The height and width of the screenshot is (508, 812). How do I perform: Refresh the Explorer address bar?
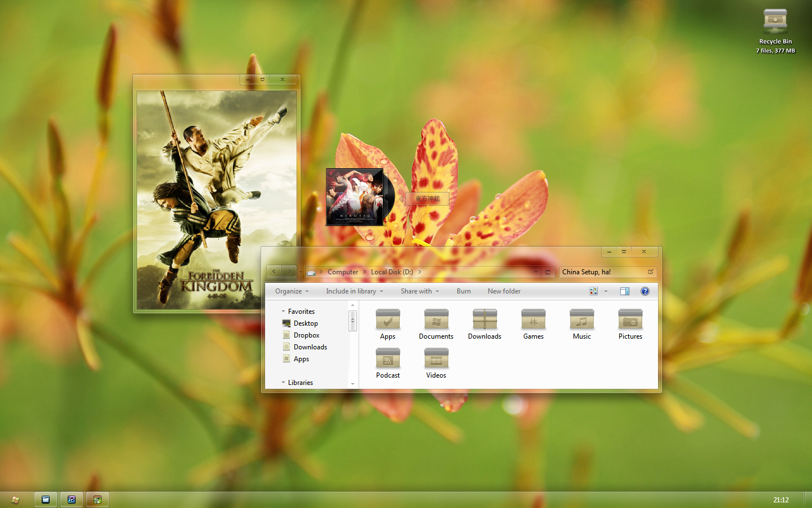pos(548,272)
